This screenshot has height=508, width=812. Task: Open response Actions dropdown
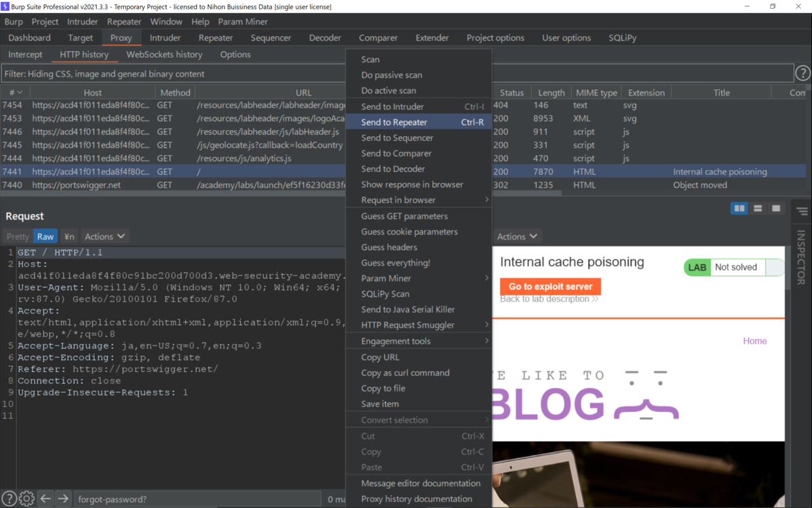pos(517,236)
